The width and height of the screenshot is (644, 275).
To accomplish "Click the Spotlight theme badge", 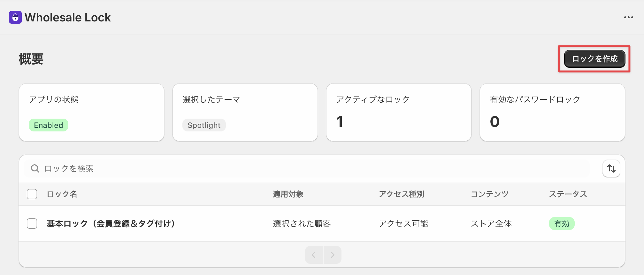I will click(x=204, y=125).
